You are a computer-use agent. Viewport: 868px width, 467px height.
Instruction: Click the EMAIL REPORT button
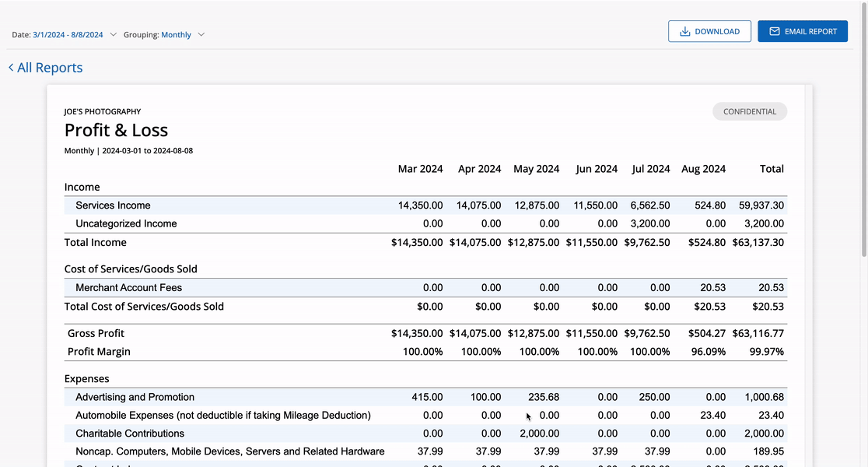(x=803, y=31)
